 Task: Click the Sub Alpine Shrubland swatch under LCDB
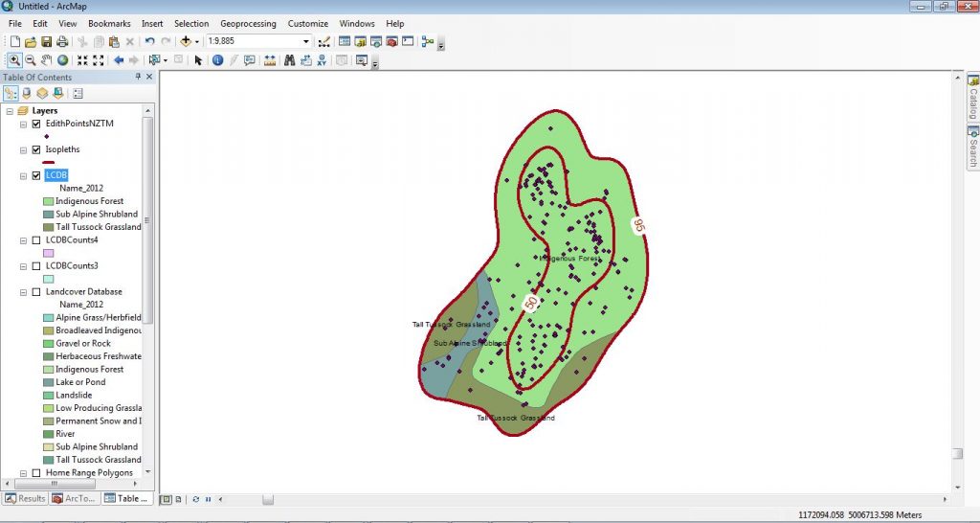click(48, 215)
